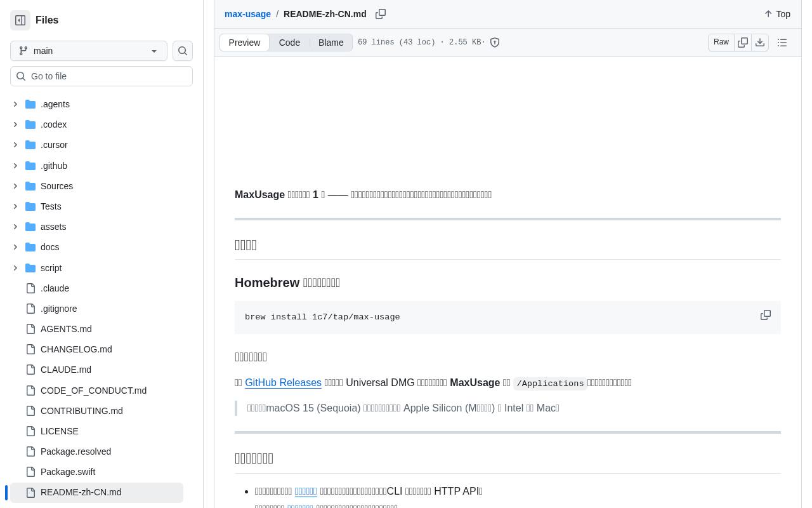Expand the .agents folder
812x508 pixels.
pyautogui.click(x=15, y=104)
